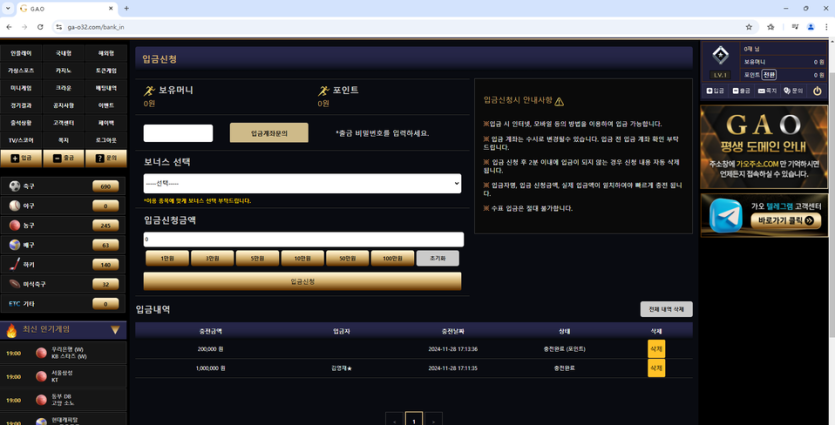Click the American football icon for 미식축구
The height and width of the screenshot is (425, 835).
click(x=14, y=284)
